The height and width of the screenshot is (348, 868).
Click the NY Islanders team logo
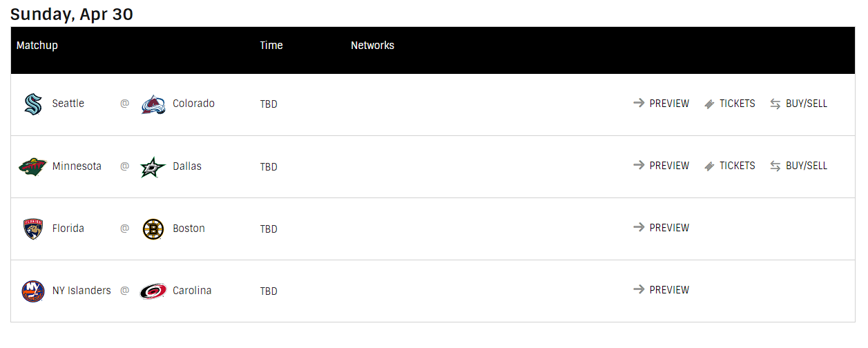pos(32,291)
